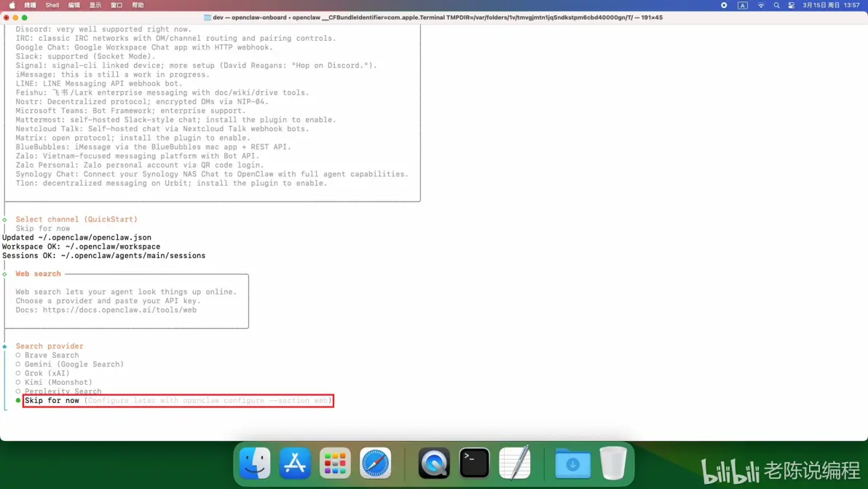Open Trash in the Dock
This screenshot has width=868, height=489.
613,463
